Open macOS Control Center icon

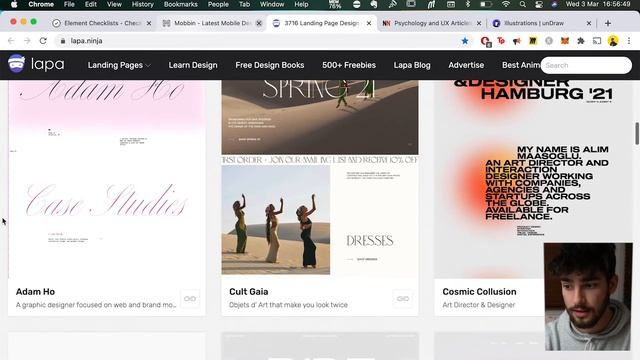coord(539,4)
